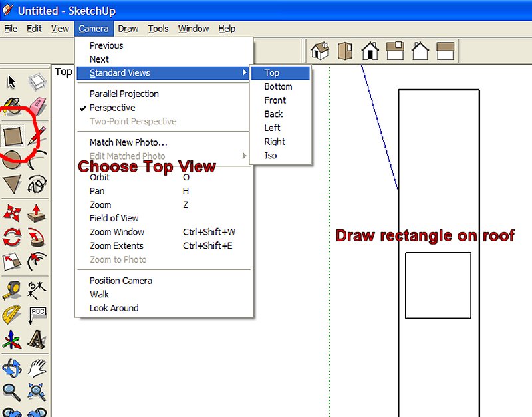The image size is (532, 417).
Task: Click the Zoom Extents toolbar icon
Action: click(37, 392)
